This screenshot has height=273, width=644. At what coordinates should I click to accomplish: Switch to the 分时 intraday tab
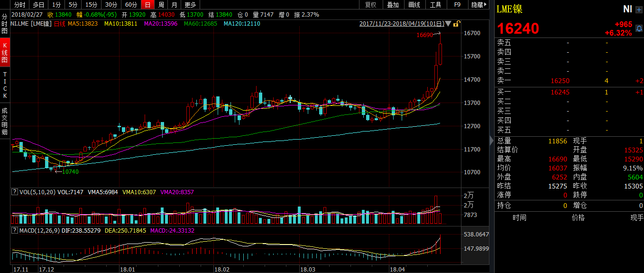pyautogui.click(x=19, y=5)
